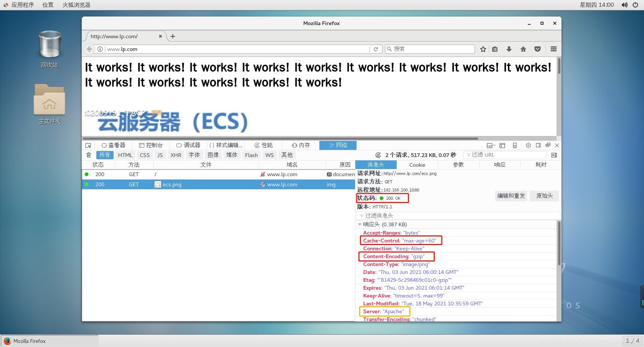Open the Params (参数) details tab
The width and height of the screenshot is (644, 347).
click(458, 165)
